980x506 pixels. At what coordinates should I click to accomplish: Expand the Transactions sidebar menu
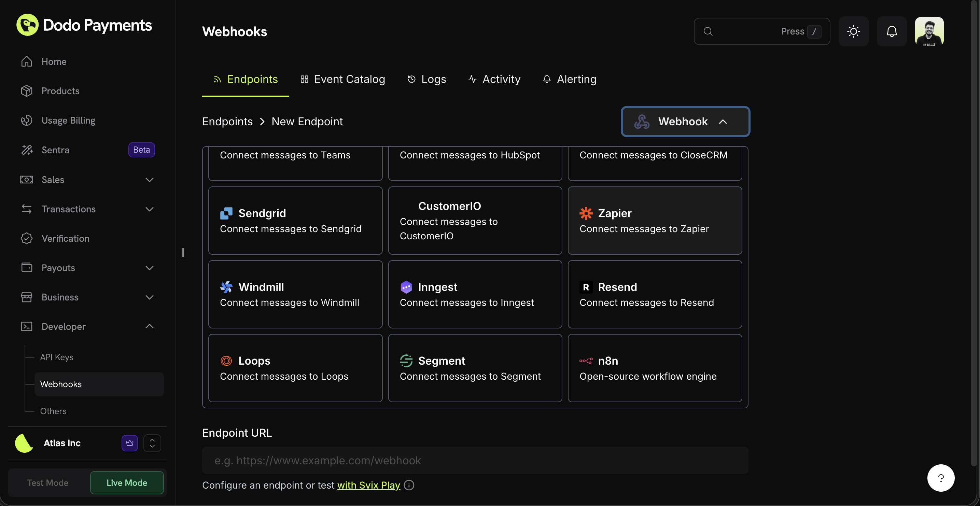[149, 209]
